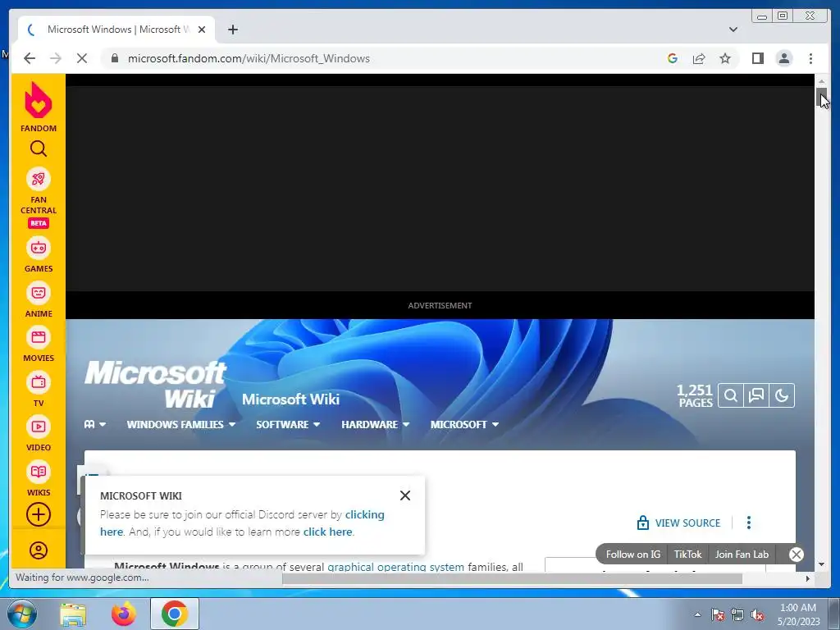Open the Video sidebar icon
Viewport: 840px width, 630px height.
(x=38, y=427)
